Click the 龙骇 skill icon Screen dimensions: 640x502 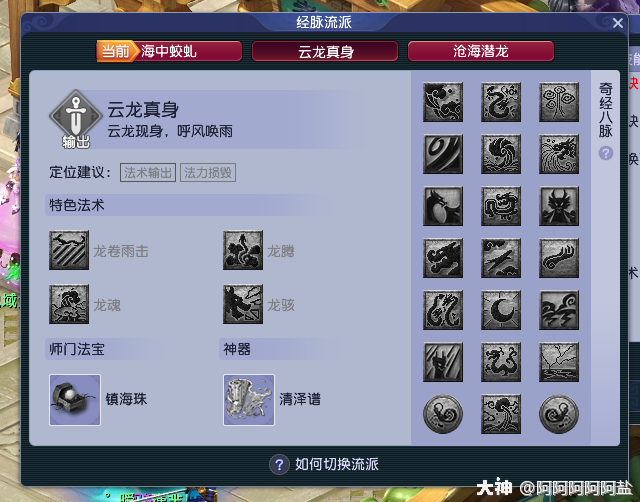coord(243,304)
